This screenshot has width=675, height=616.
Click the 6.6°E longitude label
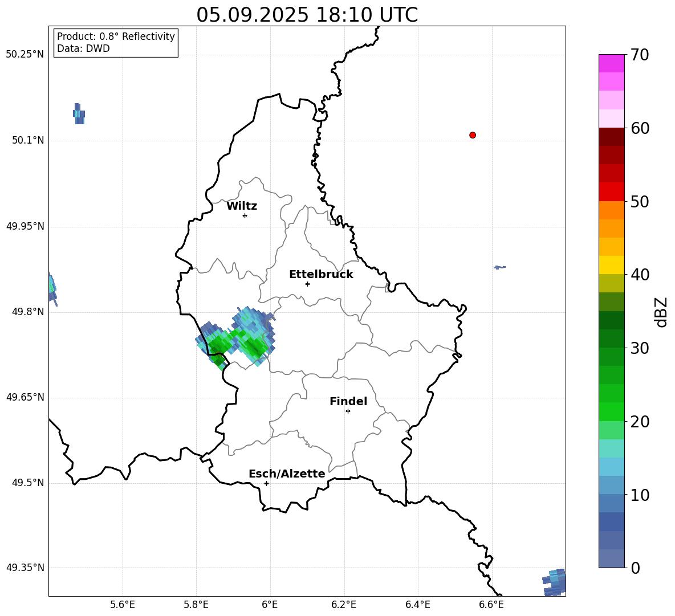491,605
